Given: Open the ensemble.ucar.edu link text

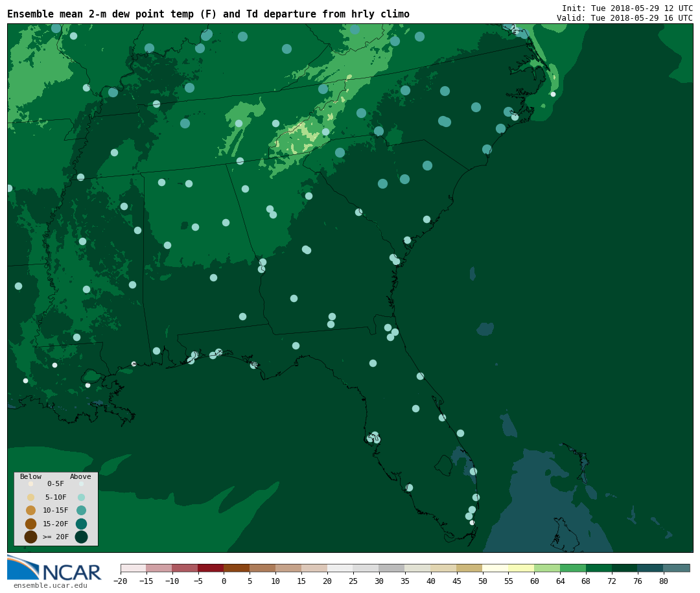Looking at the screenshot, I should point(51,585).
